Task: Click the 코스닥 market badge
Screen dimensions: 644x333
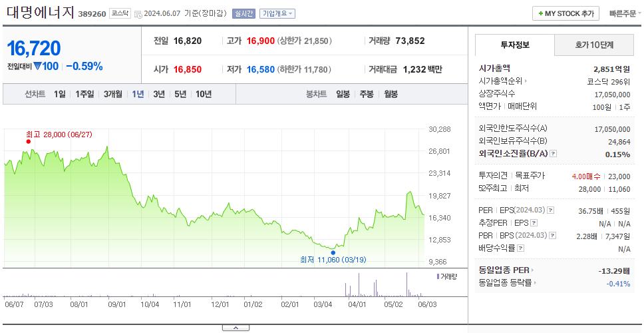Action: click(x=120, y=13)
